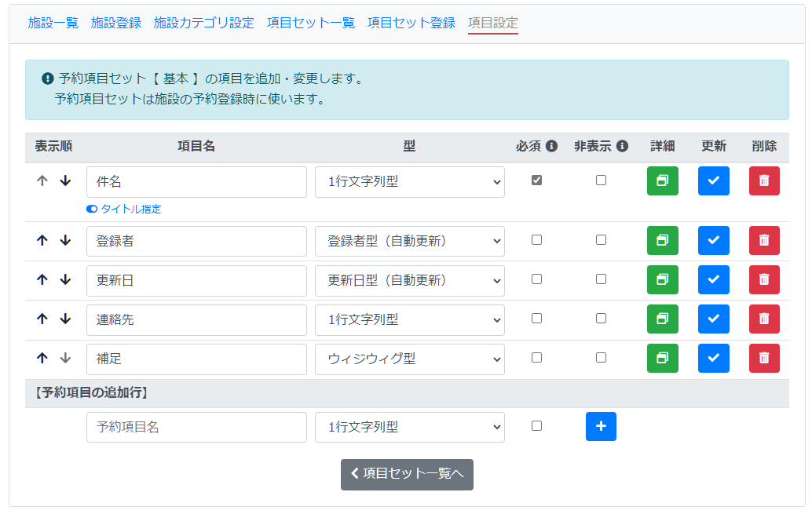Open details for 件名 row
812x514 pixels.
662,180
